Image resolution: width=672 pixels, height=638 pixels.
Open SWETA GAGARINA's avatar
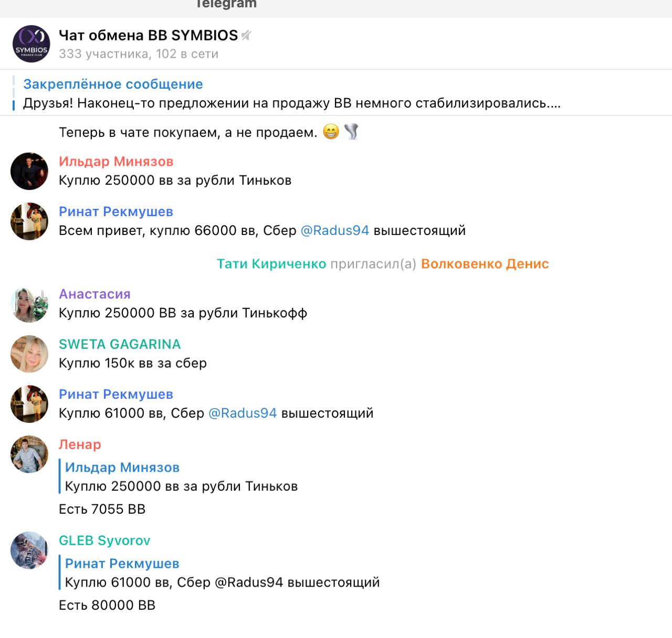pyautogui.click(x=29, y=354)
